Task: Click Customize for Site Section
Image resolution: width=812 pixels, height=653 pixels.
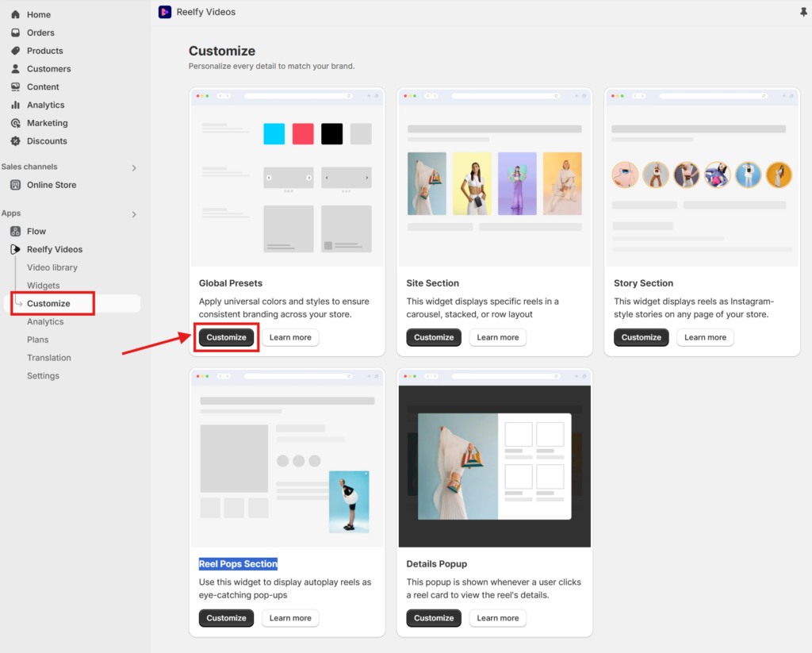Action: tap(434, 337)
